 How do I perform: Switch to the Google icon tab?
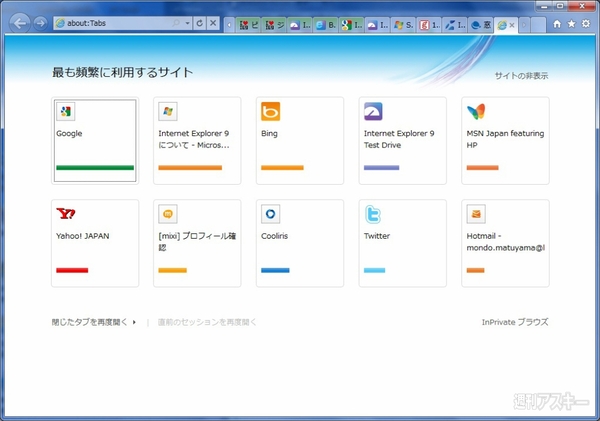point(352,25)
